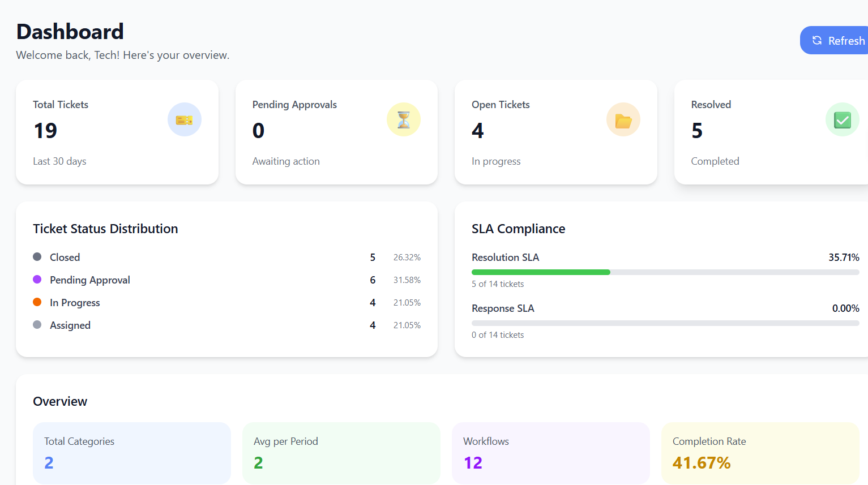Click the circular arrows icon on Refresh
868x485 pixels.
click(816, 40)
